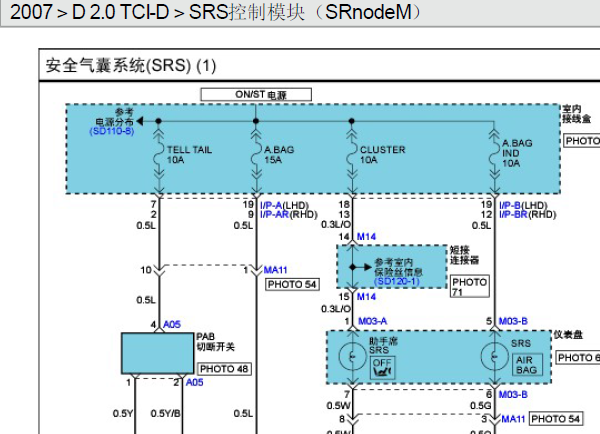Screen dimensions: 600x434
Task: Open the I/P-A (LHD) connector link
Action: click(271, 206)
